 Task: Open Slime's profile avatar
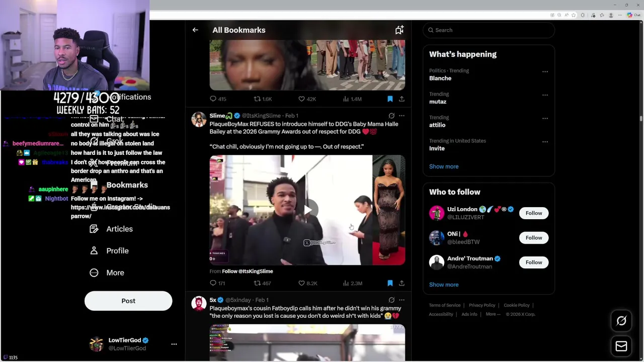click(x=199, y=119)
